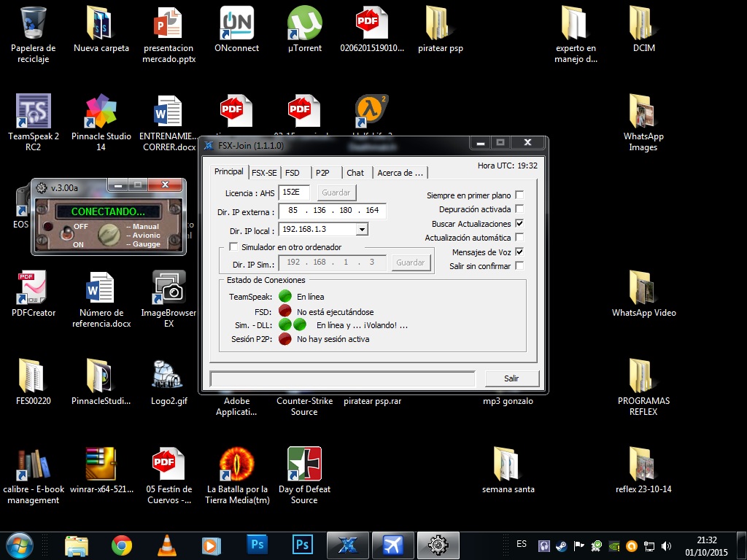Enable the Siempre en primer plano checkbox

[519, 195]
